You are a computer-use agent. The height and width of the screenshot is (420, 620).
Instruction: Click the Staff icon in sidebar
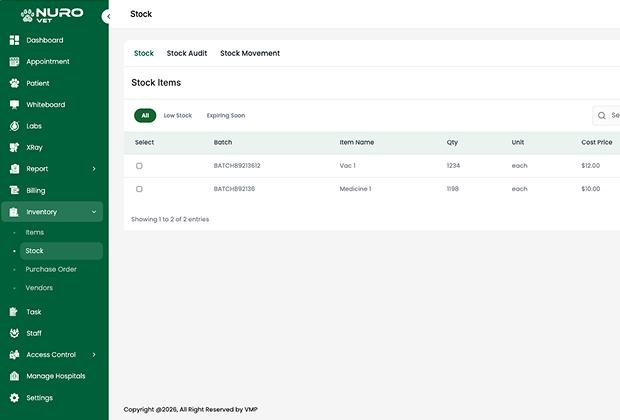pos(14,333)
